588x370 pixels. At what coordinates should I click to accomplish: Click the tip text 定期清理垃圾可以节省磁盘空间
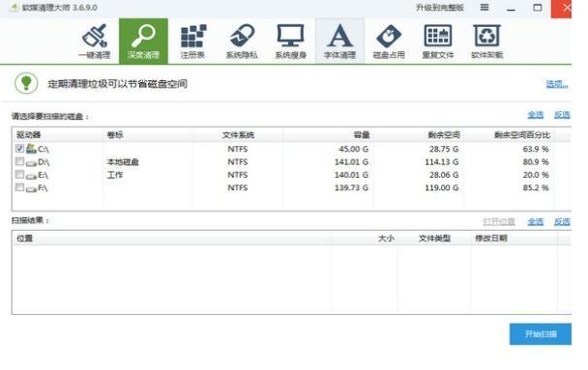point(117,84)
